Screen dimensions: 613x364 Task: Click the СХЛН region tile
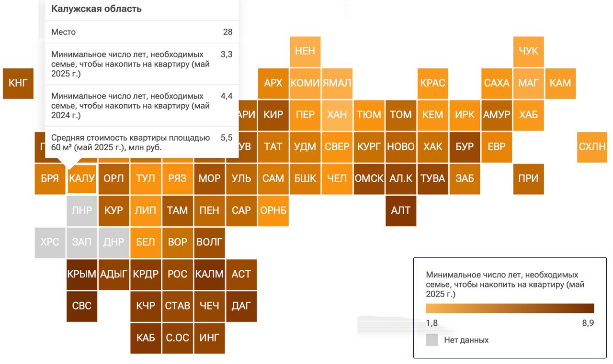[592, 147]
